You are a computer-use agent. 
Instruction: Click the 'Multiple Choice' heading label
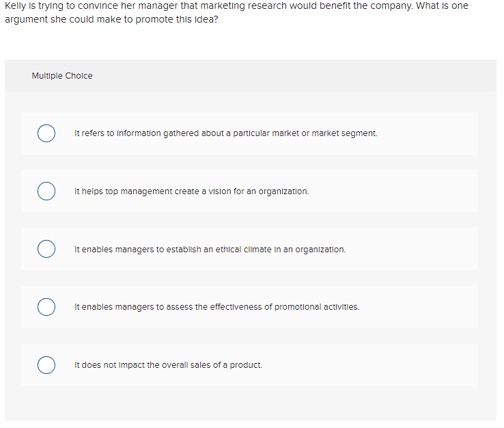click(x=62, y=76)
